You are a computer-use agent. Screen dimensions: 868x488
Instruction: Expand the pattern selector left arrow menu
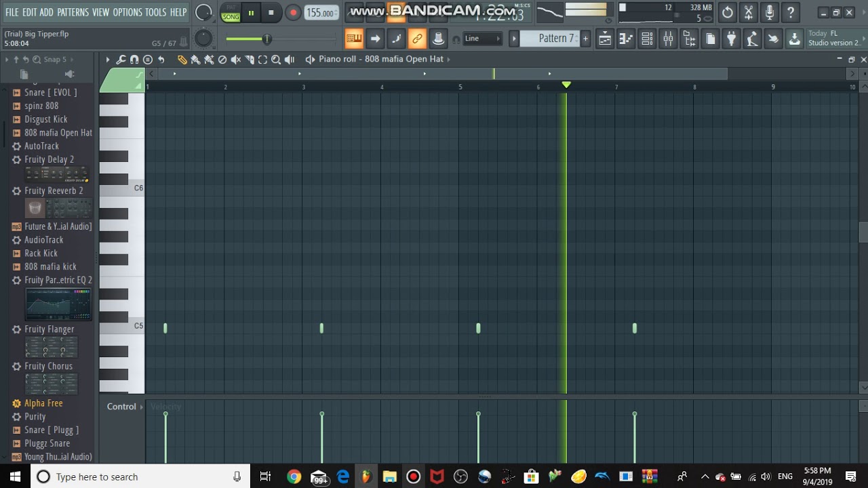click(514, 39)
